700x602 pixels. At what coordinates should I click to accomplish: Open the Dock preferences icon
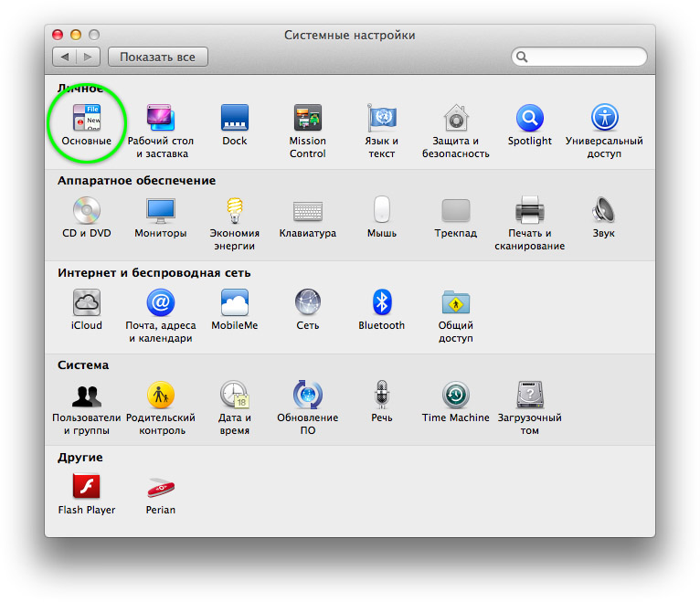point(235,120)
